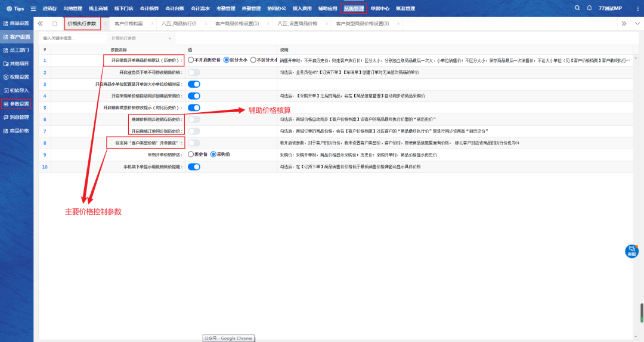Image resolution: width=644 pixels, height=342 pixels.
Task: Click the home icon in tab bar
Action: coord(55,23)
